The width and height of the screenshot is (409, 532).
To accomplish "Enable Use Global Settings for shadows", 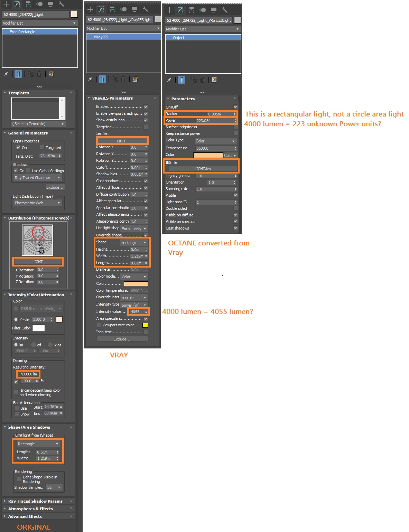I will click(29, 170).
